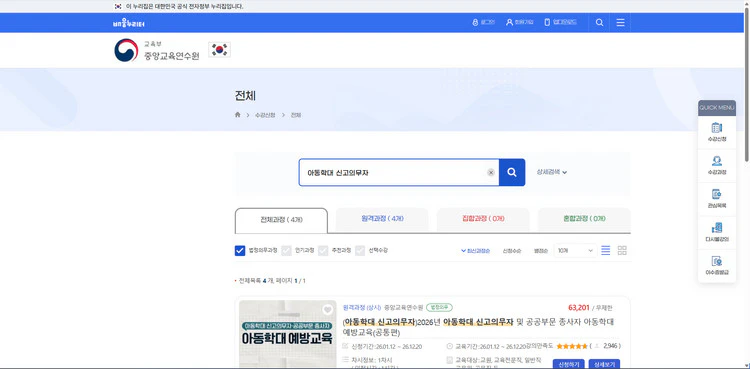The width and height of the screenshot is (750, 369).
Task: Click the home icon in breadcrumb
Action: pos(238,115)
